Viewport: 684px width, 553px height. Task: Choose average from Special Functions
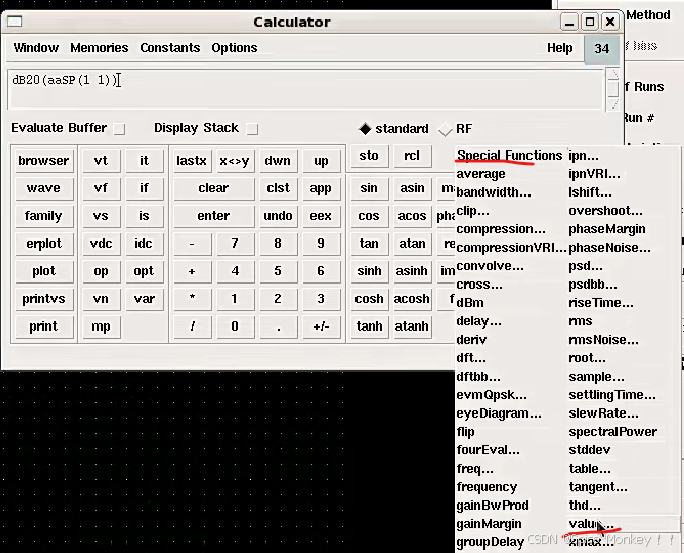point(481,174)
